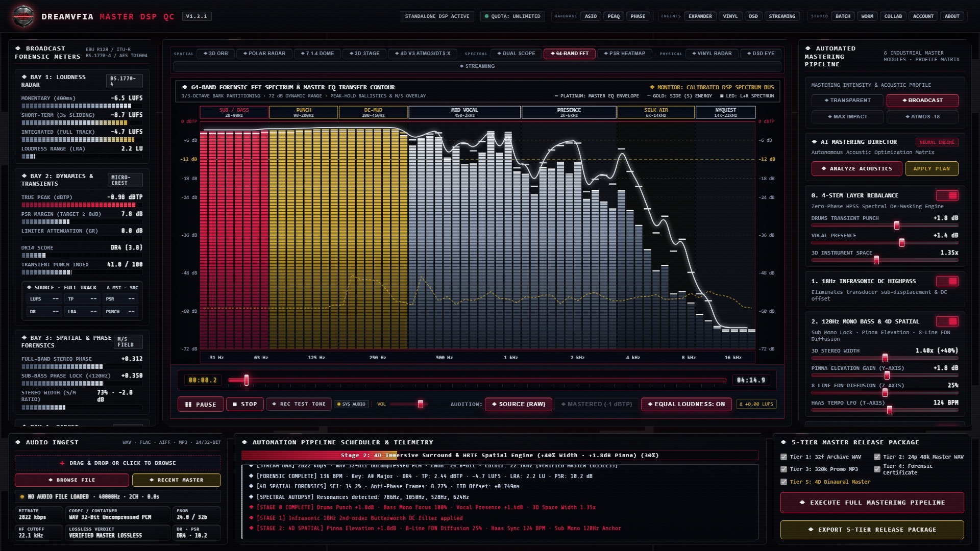Viewport: 980px width, 551px height.
Task: Select the 3D Stage tab
Action: (x=364, y=54)
